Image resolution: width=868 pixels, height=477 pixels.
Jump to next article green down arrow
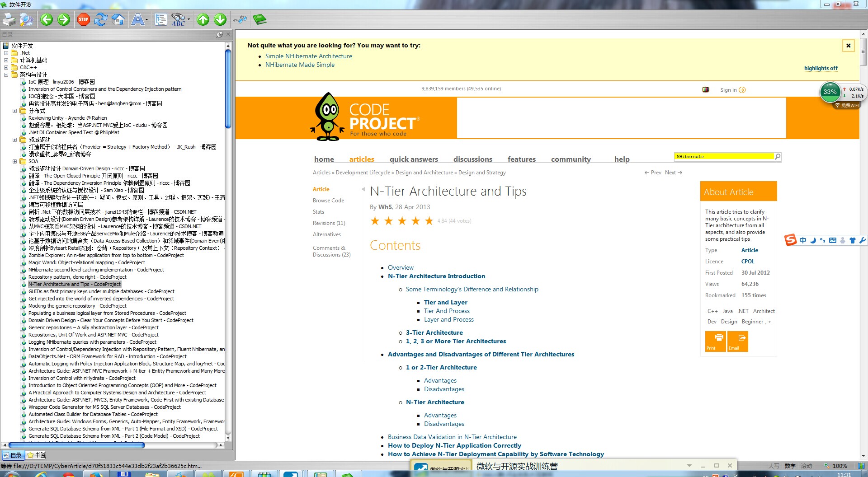[x=220, y=19]
